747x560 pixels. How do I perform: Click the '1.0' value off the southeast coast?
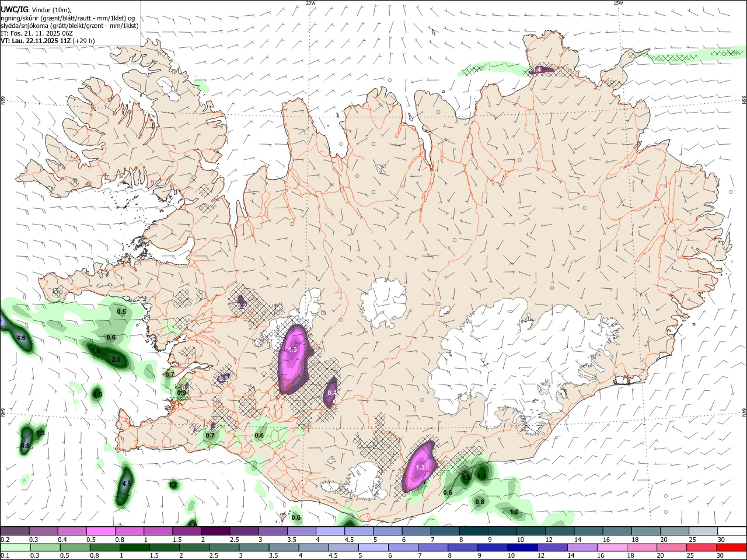click(514, 512)
